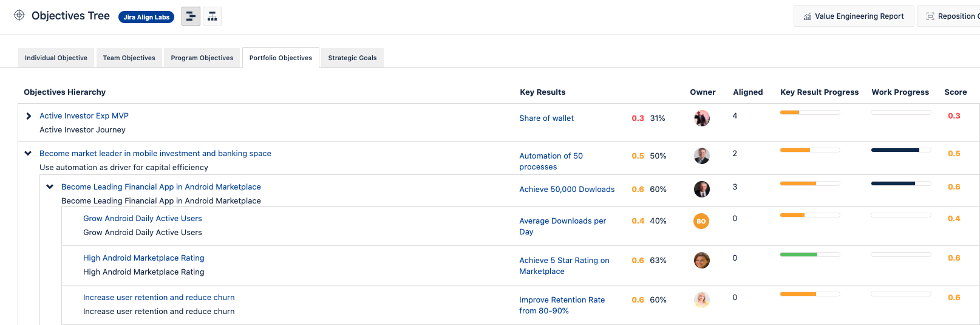This screenshot has width=980, height=325.
Task: Click the orange BO owner avatar
Action: pos(701,221)
